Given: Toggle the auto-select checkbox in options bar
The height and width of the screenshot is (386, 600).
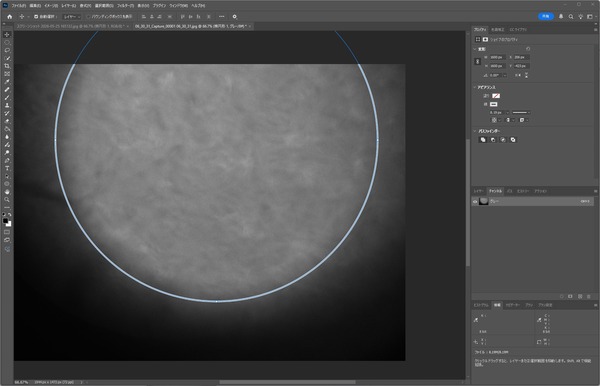Looking at the screenshot, I should coord(36,17).
